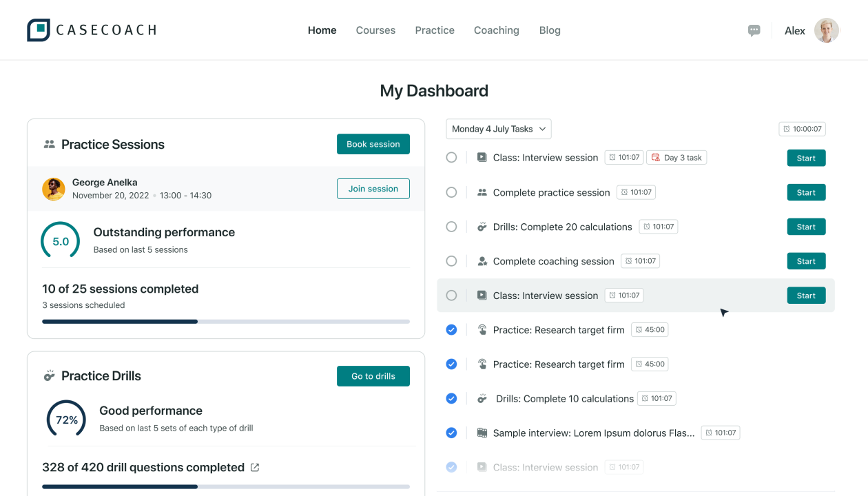Image resolution: width=868 pixels, height=496 pixels.
Task: Click external link icon beside drill questions completed
Action: [255, 468]
